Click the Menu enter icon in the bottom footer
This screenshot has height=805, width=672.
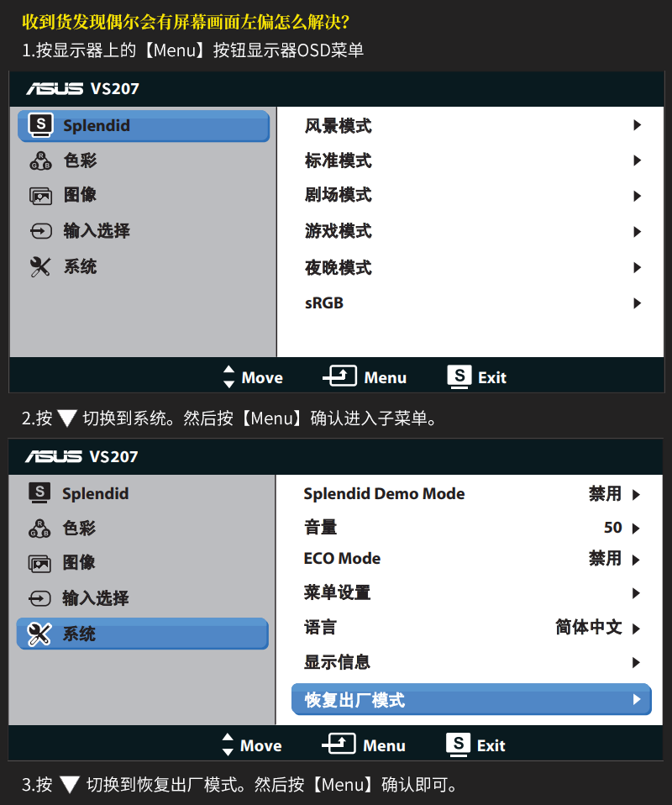pyautogui.click(x=339, y=744)
